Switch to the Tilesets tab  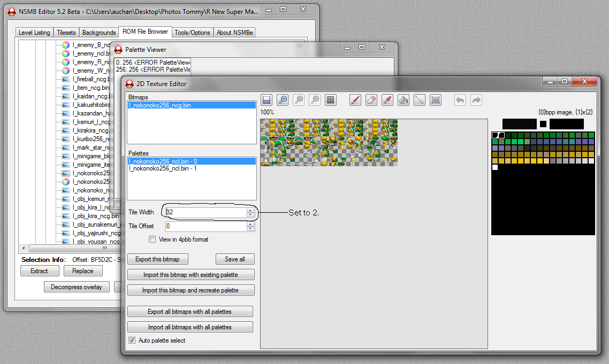pyautogui.click(x=67, y=33)
